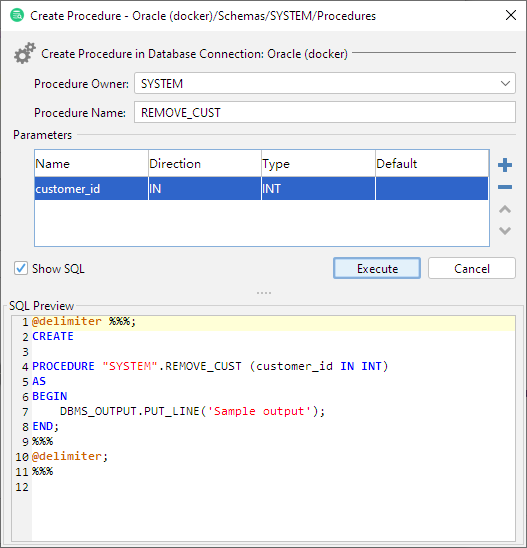This screenshot has width=527, height=548.
Task: Select the INT type cell
Action: (x=318, y=189)
